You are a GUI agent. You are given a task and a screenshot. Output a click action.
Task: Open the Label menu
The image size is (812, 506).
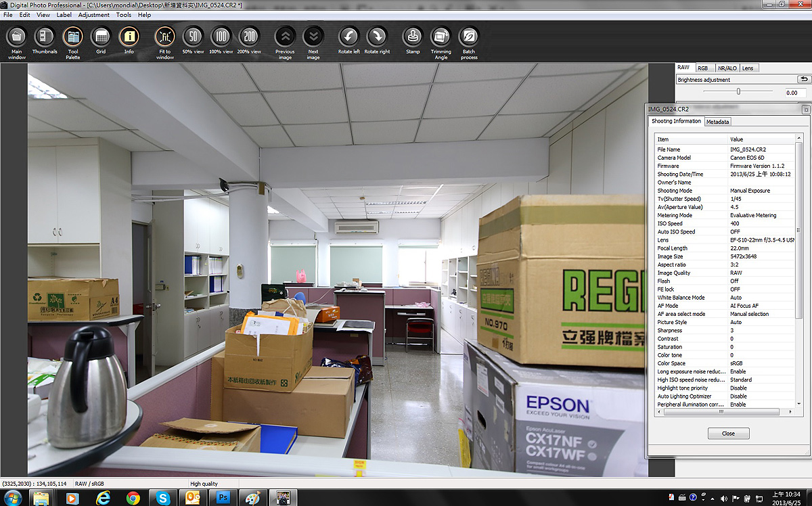click(64, 14)
